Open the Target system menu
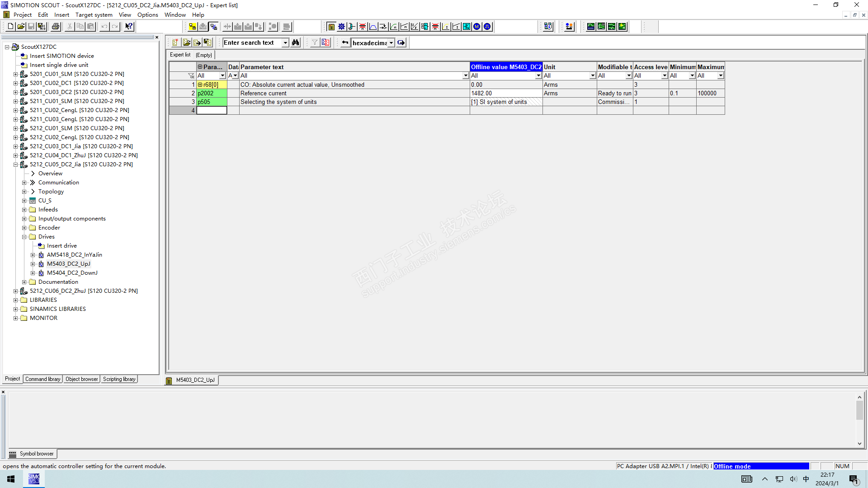The height and width of the screenshot is (488, 868). point(94,15)
